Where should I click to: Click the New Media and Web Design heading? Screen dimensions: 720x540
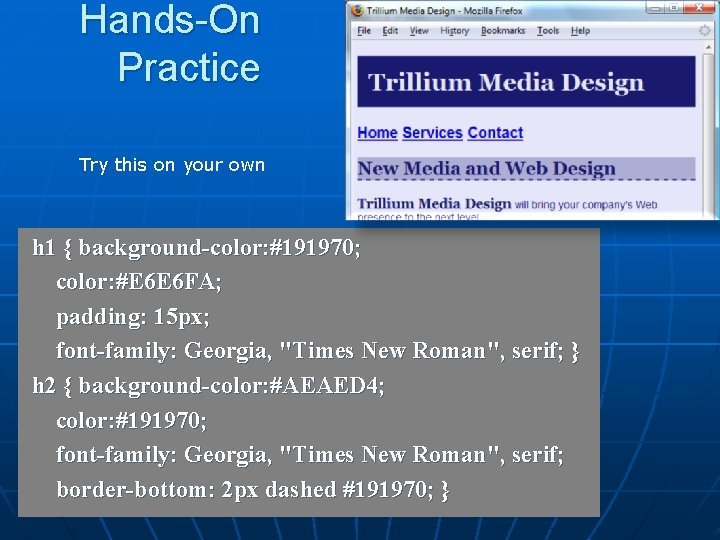pyautogui.click(x=487, y=168)
